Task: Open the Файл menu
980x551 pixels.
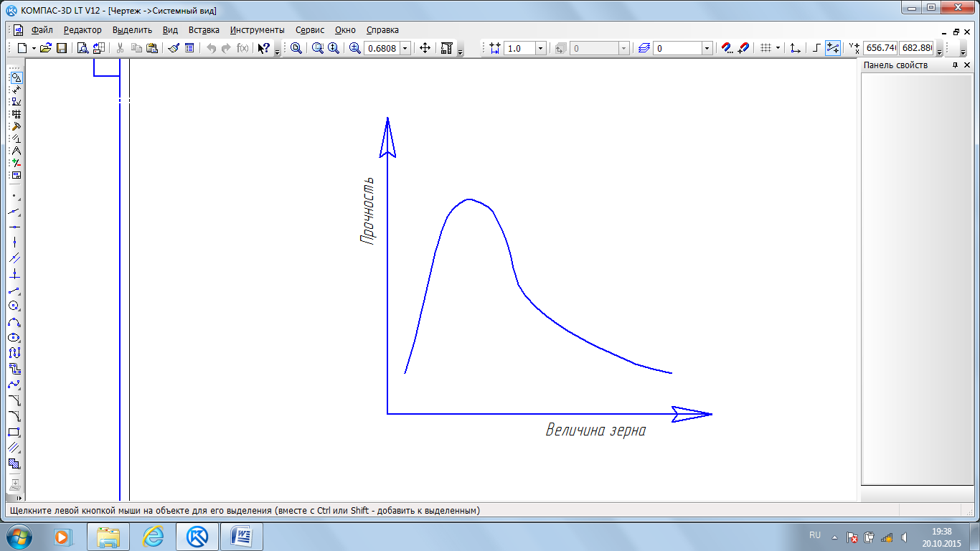Action: click(x=42, y=30)
